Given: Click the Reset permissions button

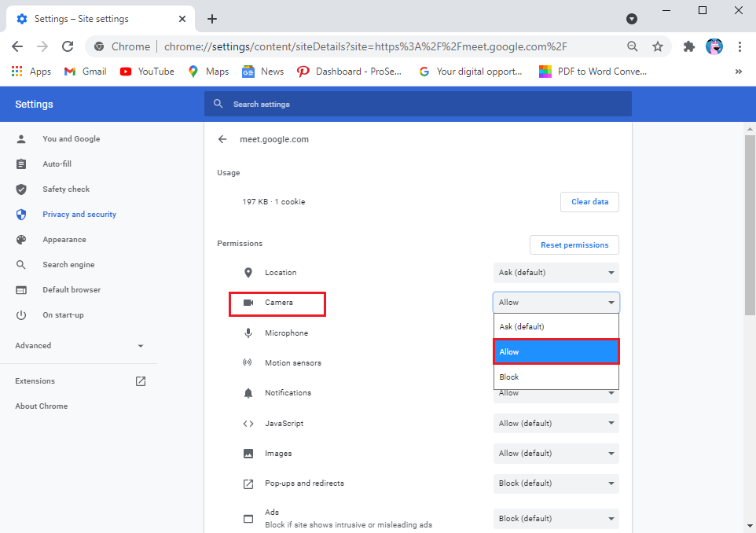Looking at the screenshot, I should pos(574,245).
